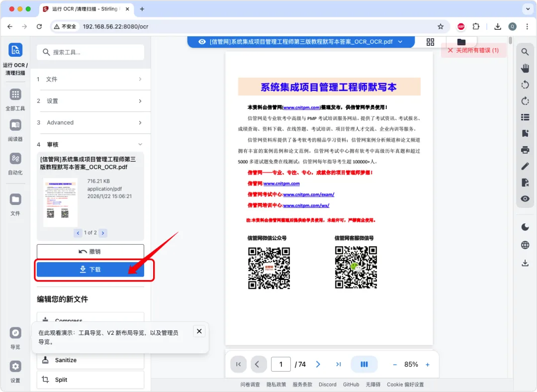Click the AdBlock Plus extension icon
537x392 pixels.
461,26
